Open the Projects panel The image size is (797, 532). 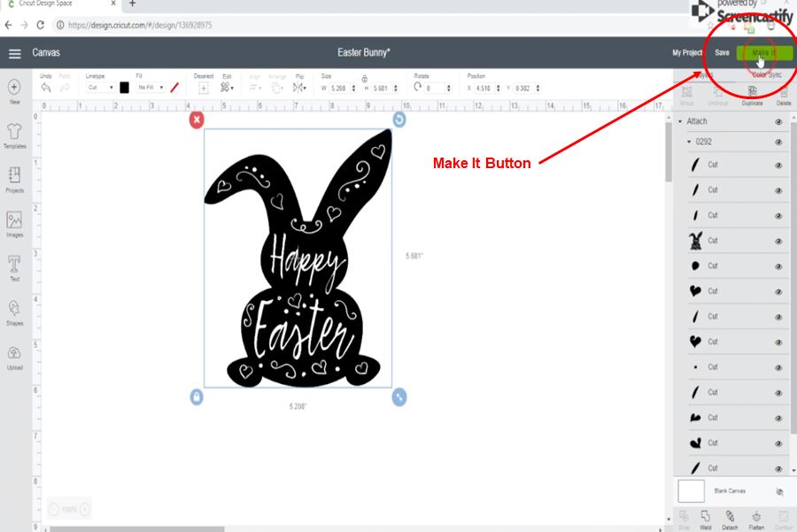coord(14,180)
